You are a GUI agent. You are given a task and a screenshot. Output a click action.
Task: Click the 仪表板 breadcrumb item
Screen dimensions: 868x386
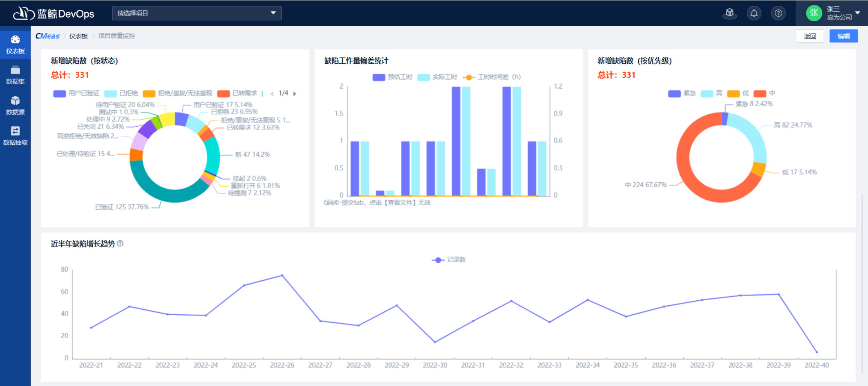[78, 36]
